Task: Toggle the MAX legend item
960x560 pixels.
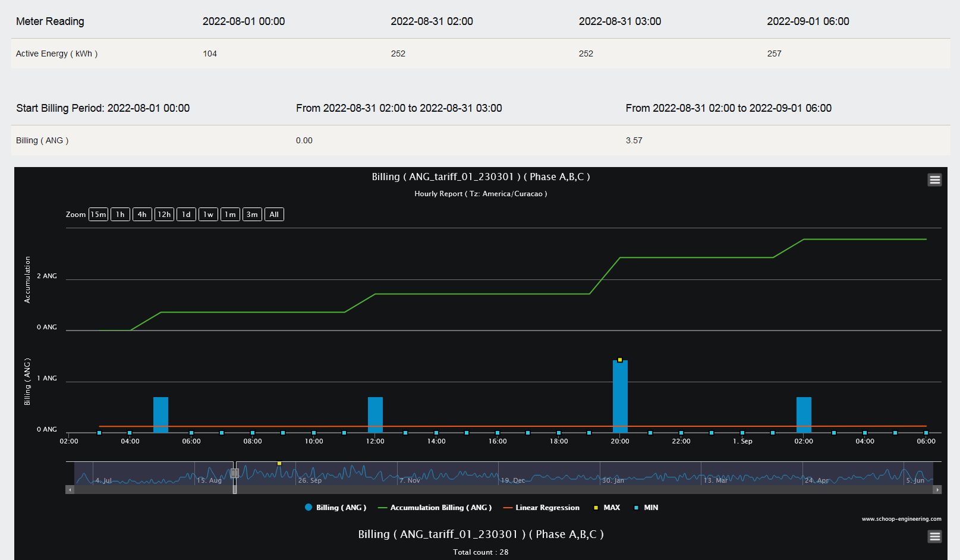Action: tap(606, 508)
